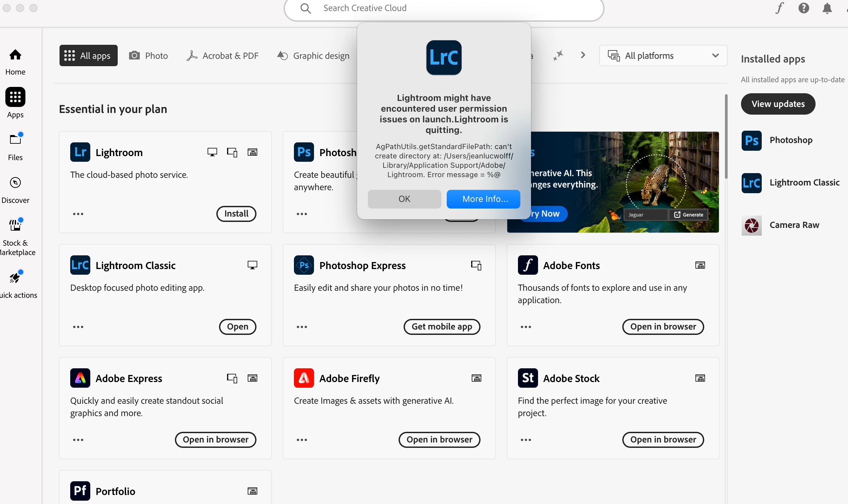Click OK in the Lightroom error dialog
Screen dimensions: 848x504
[404, 199]
